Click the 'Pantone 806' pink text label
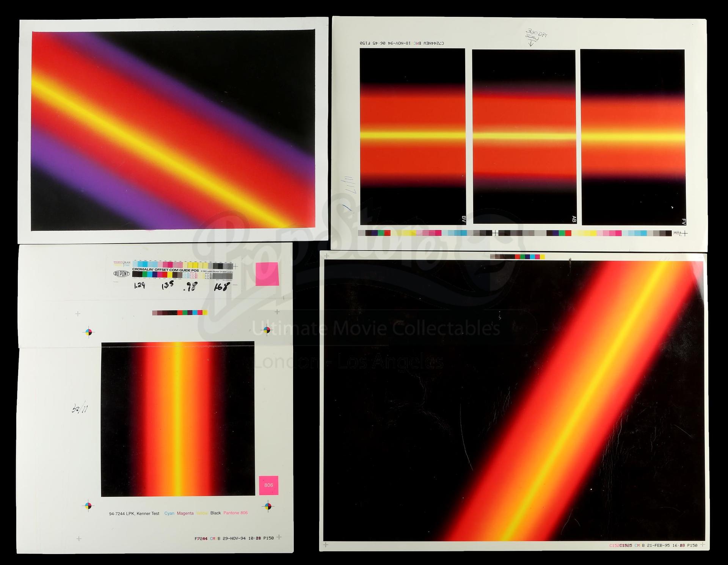Screen dimensions: 728x565 click(x=235, y=513)
